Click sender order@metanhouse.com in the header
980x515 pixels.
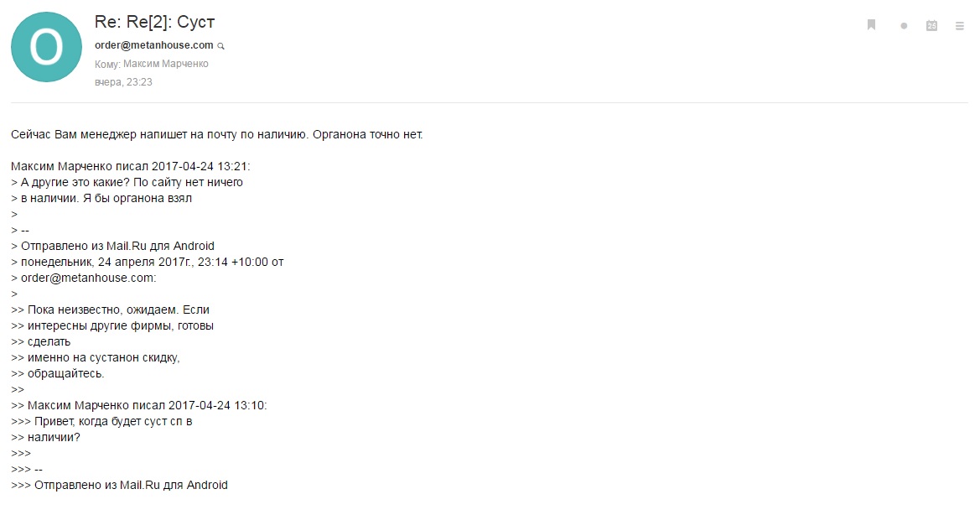tap(153, 45)
